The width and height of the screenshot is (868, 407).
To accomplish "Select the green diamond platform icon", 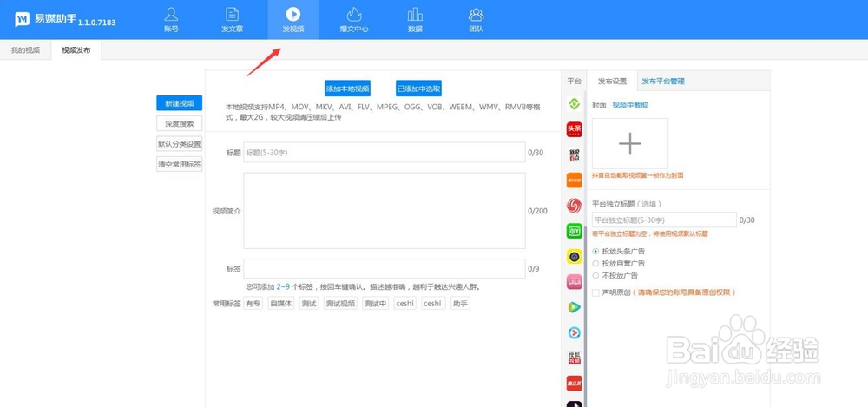I will pyautogui.click(x=574, y=104).
